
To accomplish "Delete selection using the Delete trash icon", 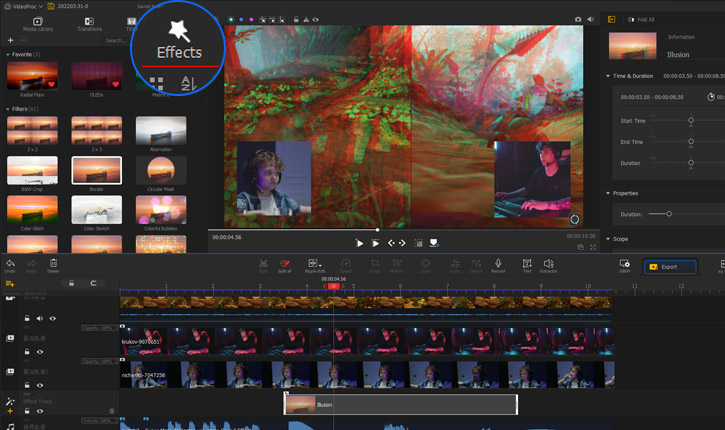I will [x=54, y=265].
